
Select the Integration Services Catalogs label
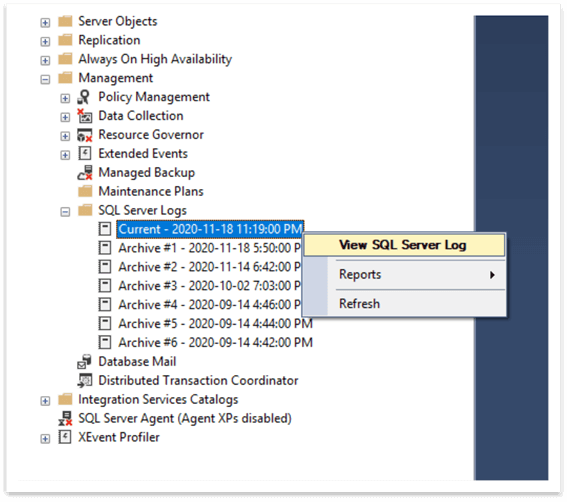[x=158, y=400]
